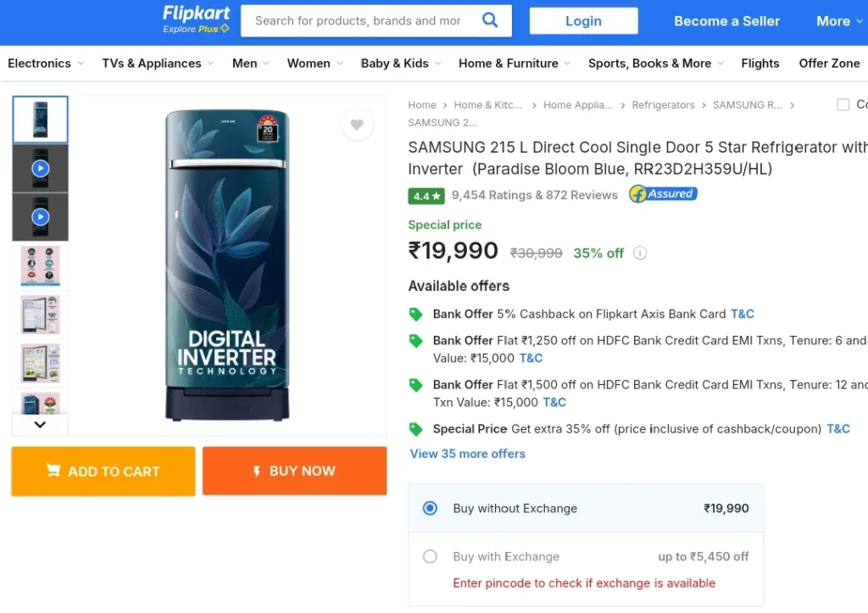Select the features infographic thumbnail image
This screenshot has height=613, width=868.
click(41, 265)
